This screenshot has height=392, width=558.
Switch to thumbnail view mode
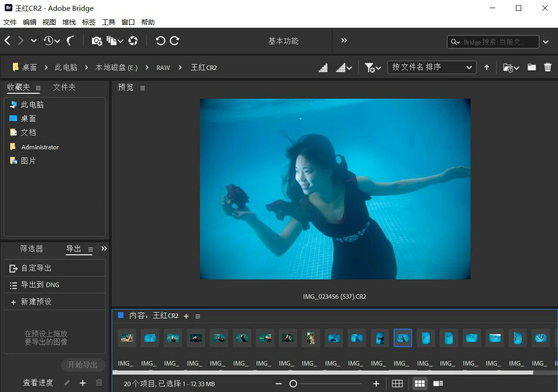point(419,383)
